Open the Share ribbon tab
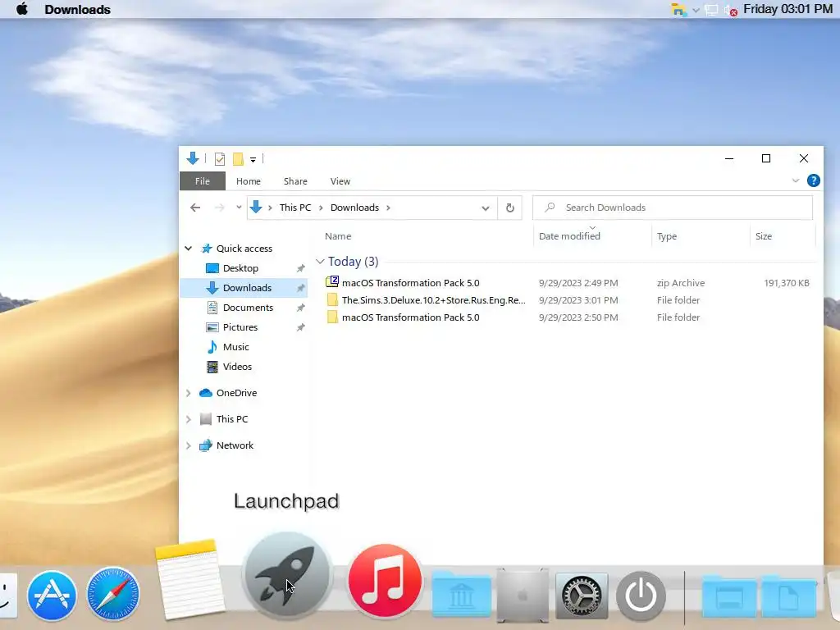The width and height of the screenshot is (840, 630). [295, 181]
